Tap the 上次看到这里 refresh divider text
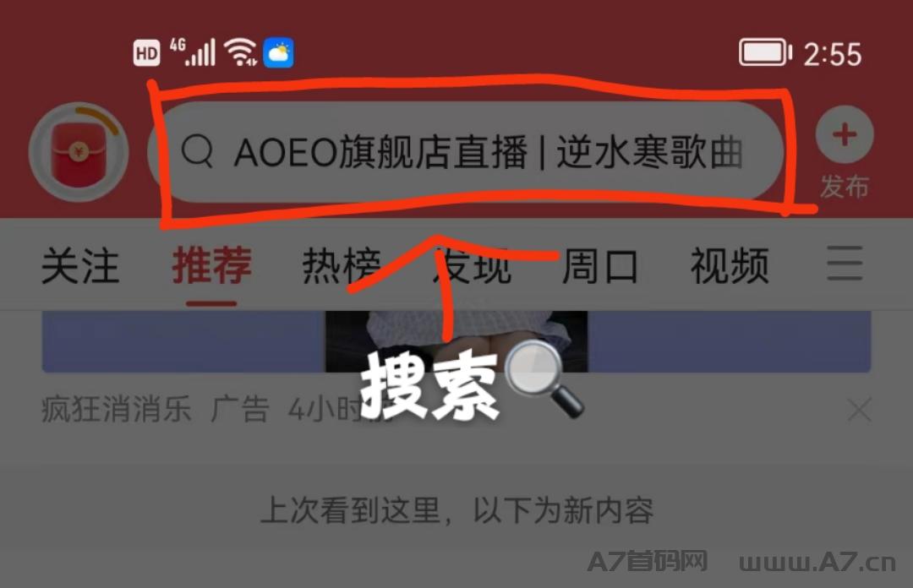 (457, 510)
